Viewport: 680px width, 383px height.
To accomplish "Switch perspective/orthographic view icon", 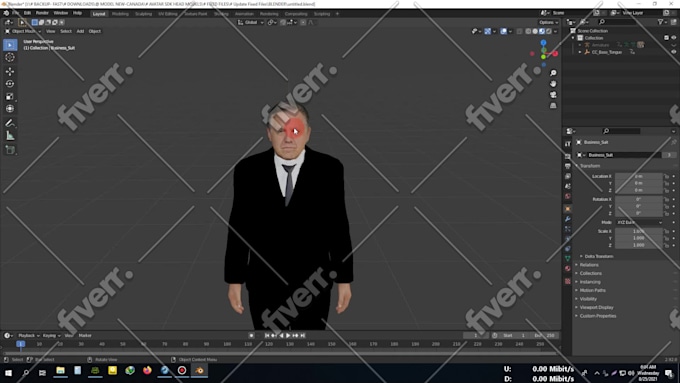I will point(553,105).
